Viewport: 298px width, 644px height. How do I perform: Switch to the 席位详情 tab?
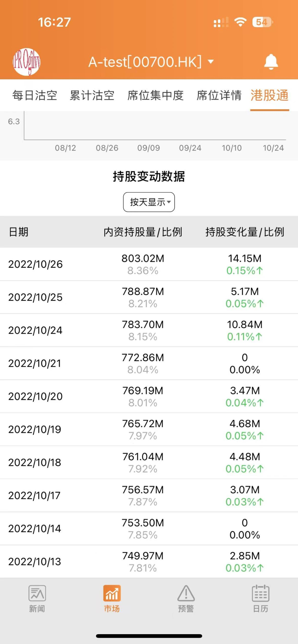click(x=219, y=95)
